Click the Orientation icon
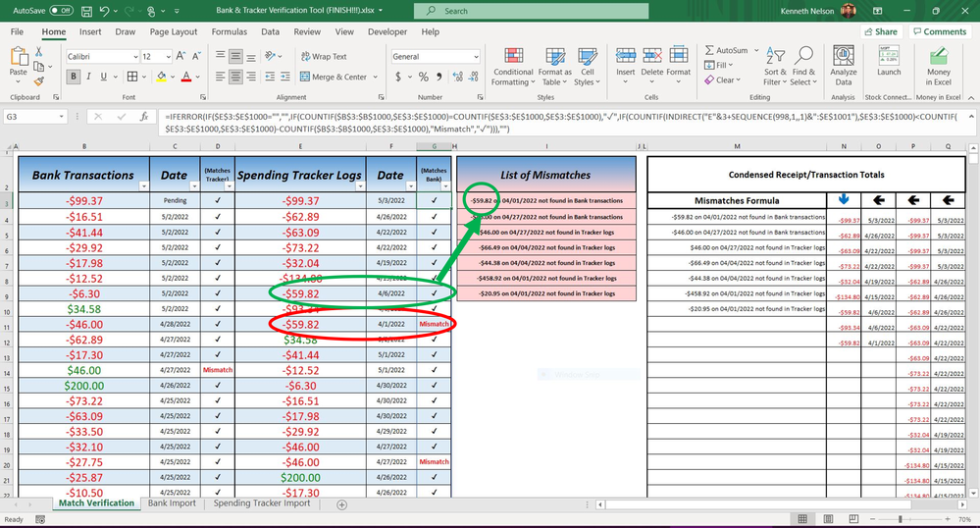Screen dimensions: 980x528 (270, 56)
